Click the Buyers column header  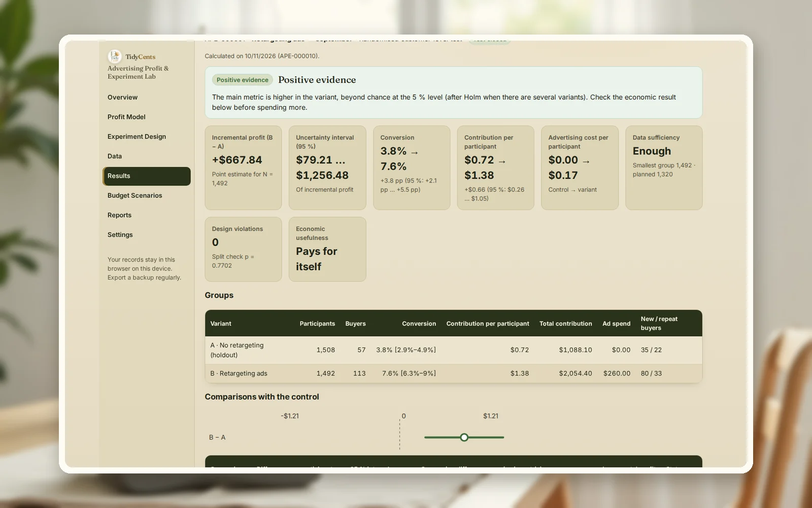pyautogui.click(x=355, y=324)
